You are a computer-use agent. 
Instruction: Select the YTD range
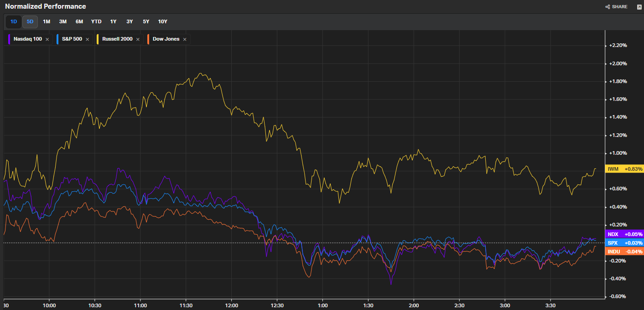point(96,21)
